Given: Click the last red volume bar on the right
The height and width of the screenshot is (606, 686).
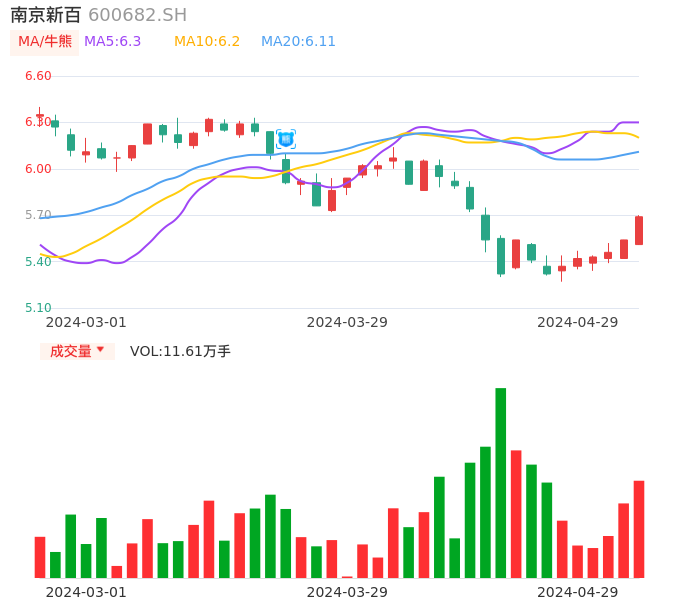Looking at the screenshot, I should click(639, 529).
